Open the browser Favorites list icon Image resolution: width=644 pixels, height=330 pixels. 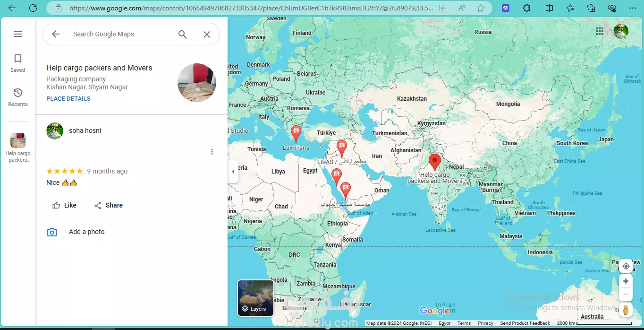point(570,8)
